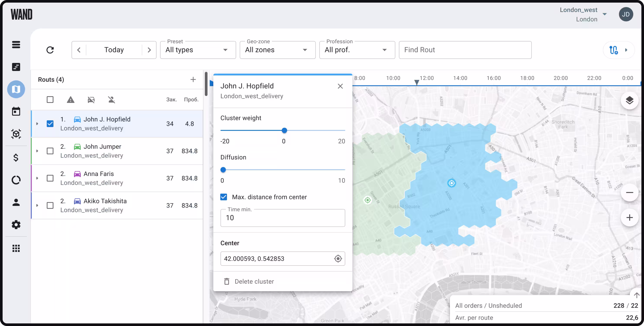Screen dimensions: 644x326
Task: Open the hamburger menu in sidebar
Action: [16, 45]
